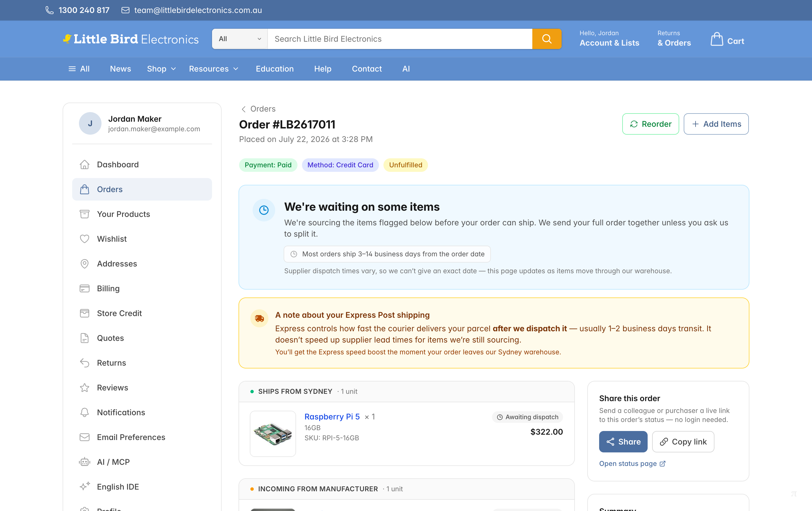Click the team@littlebirdelectronics.com.au email link
Screen dimensions: 812x511
coord(198,10)
